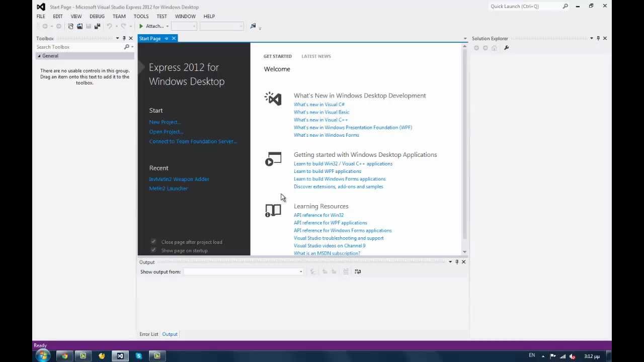This screenshot has height=362, width=644.
Task: Open Google Chrome from the taskbar
Action: pyautogui.click(x=65, y=356)
